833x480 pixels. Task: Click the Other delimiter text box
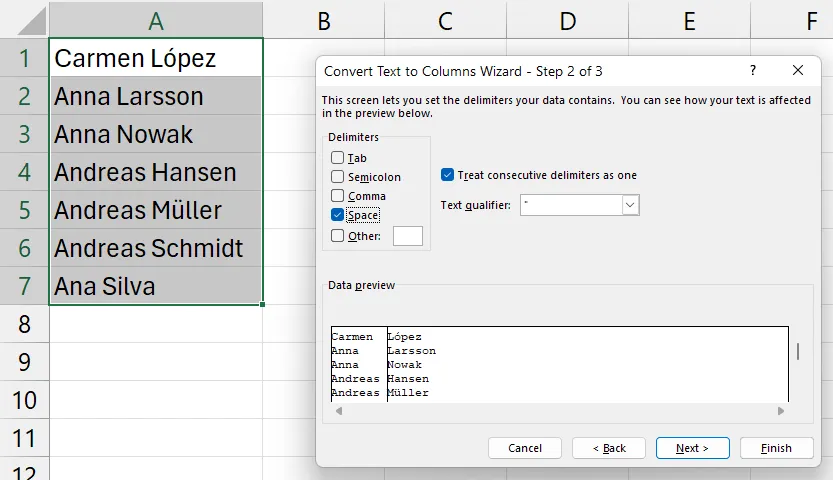pos(408,236)
